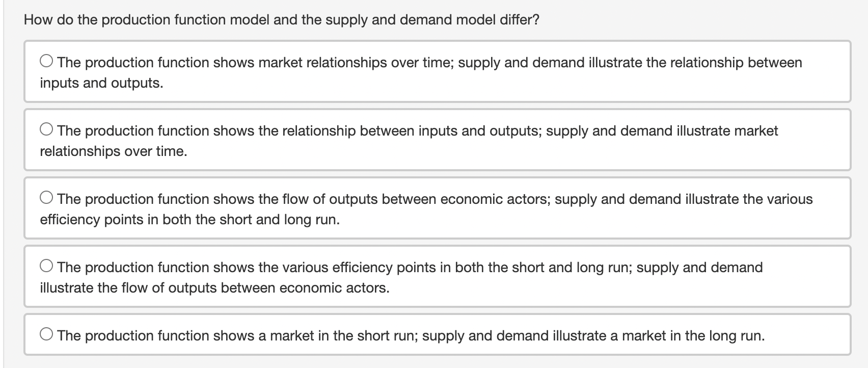Image resolution: width=868 pixels, height=368 pixels.
Task: Pick the radio button for the last answer option
Action: [46, 333]
